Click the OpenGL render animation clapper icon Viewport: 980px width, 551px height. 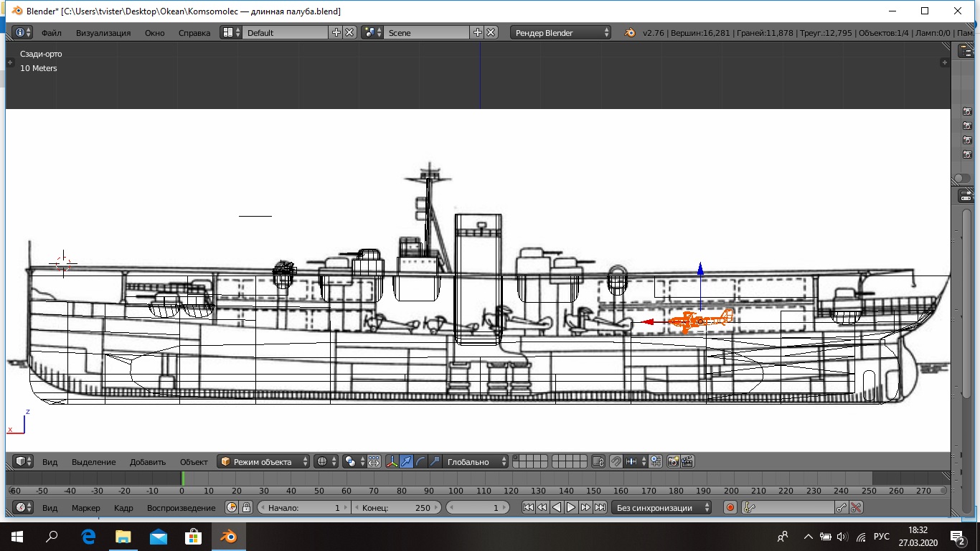(687, 461)
